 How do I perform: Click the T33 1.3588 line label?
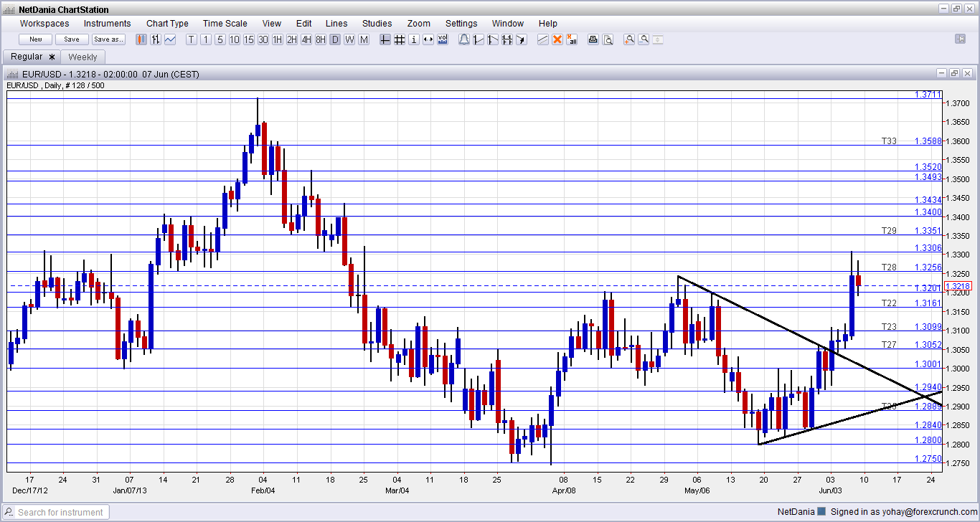point(911,141)
